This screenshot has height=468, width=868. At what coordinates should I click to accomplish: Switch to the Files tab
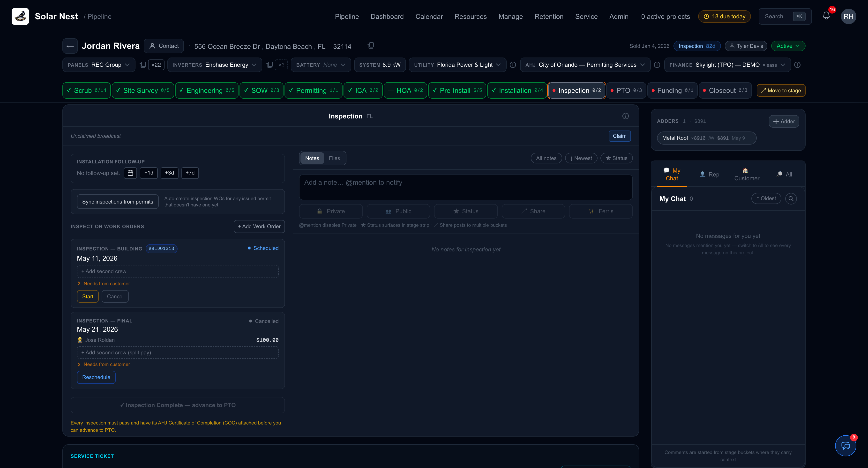click(334, 158)
